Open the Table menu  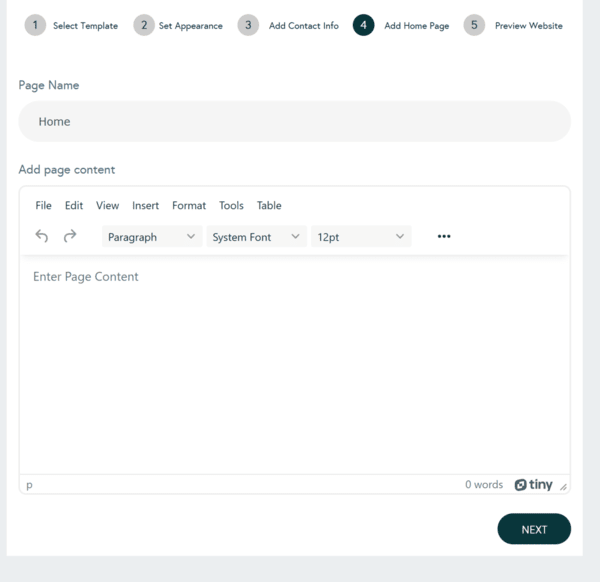click(x=269, y=206)
